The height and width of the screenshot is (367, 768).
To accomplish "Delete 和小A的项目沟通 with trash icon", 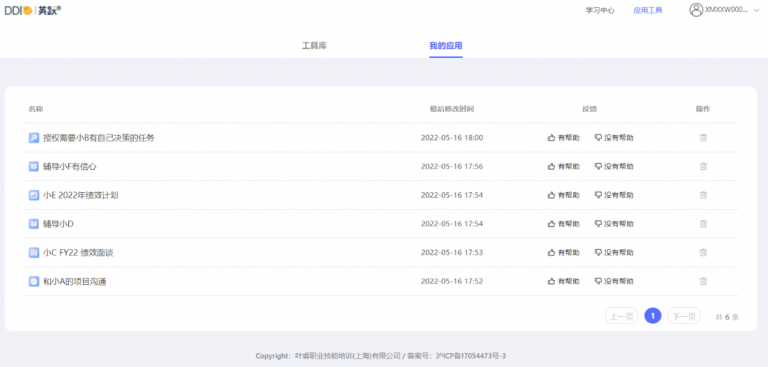I will pyautogui.click(x=703, y=281).
